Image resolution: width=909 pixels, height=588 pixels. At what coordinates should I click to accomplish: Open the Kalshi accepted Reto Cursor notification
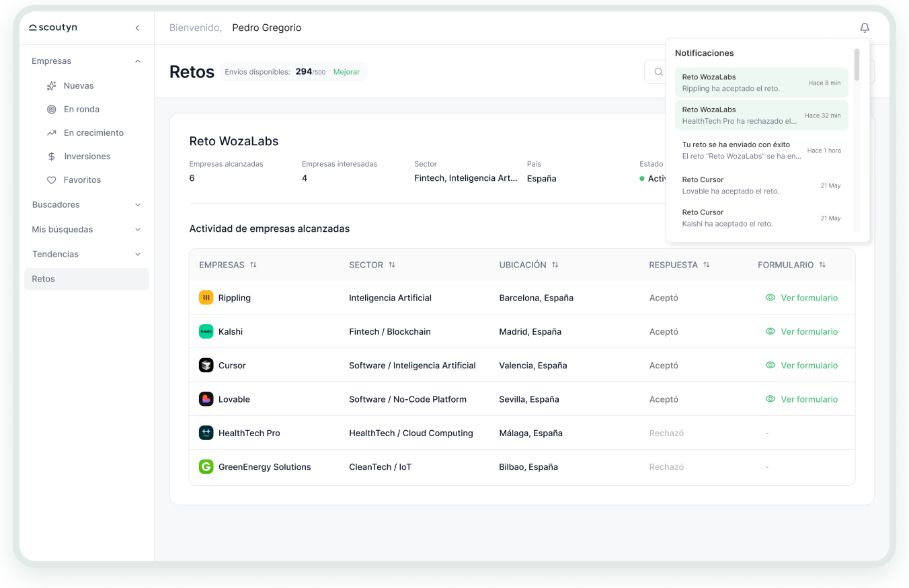(x=762, y=218)
